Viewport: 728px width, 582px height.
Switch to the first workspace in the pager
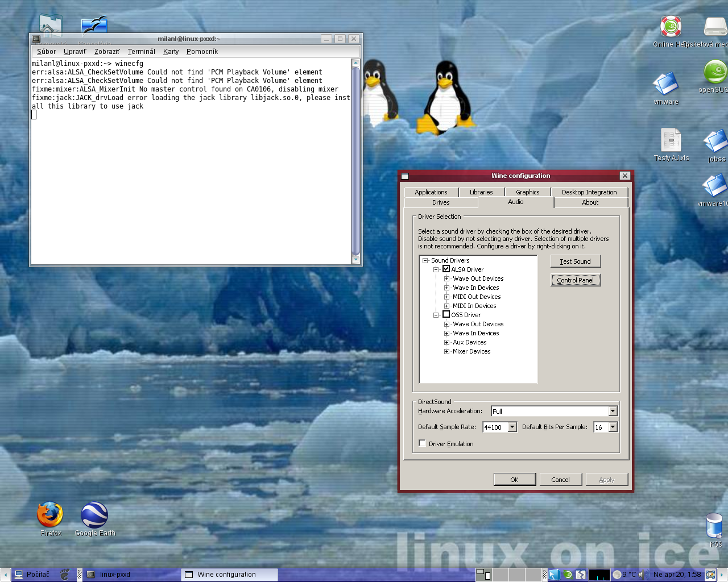pos(483,575)
